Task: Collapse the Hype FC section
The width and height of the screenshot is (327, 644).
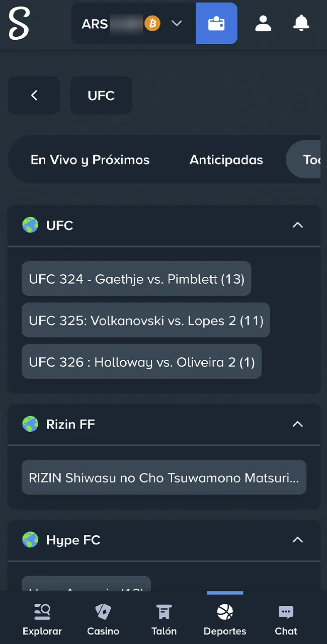Action: coord(297,540)
